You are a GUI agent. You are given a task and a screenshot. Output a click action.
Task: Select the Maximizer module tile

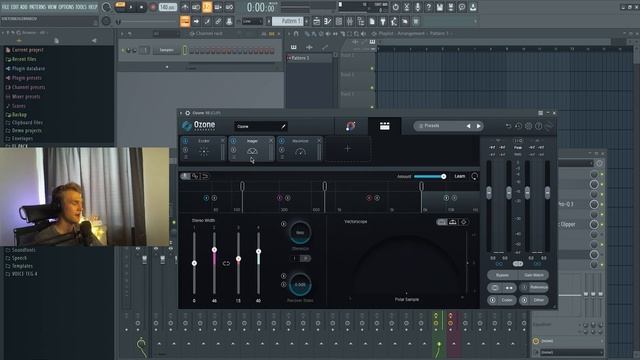click(x=300, y=149)
